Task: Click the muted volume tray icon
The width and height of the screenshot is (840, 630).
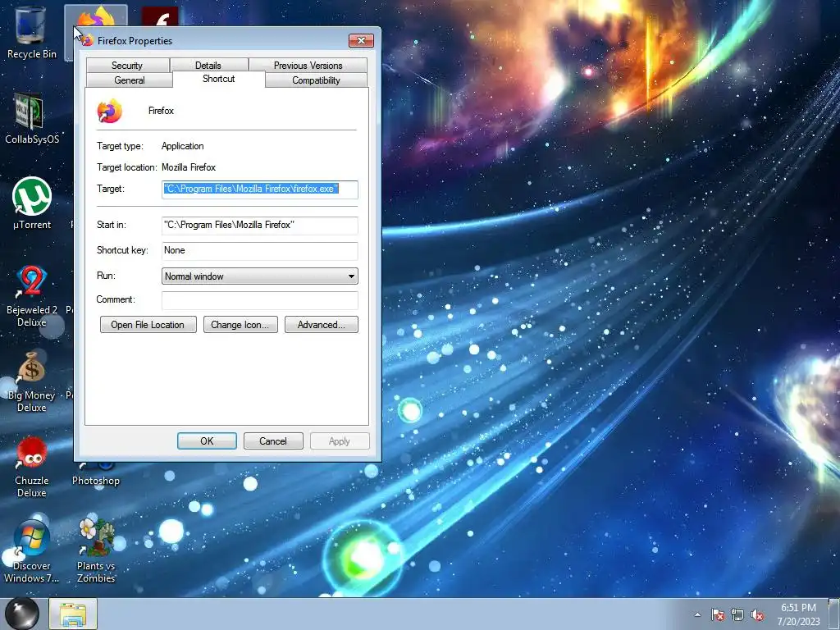Action: pyautogui.click(x=757, y=614)
